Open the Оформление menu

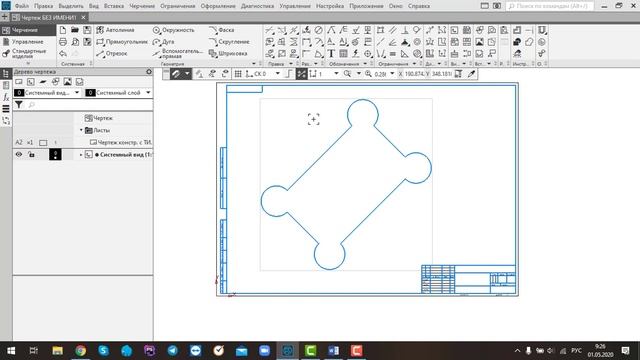(218, 6)
